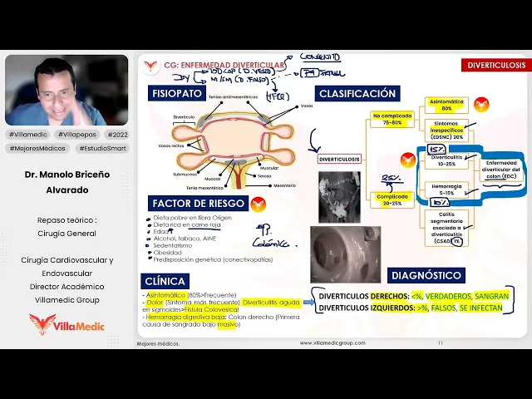Viewport: 532px width, 399px height.
Task: Click the 'Cirugía General' text in left panel
Action: point(66,234)
